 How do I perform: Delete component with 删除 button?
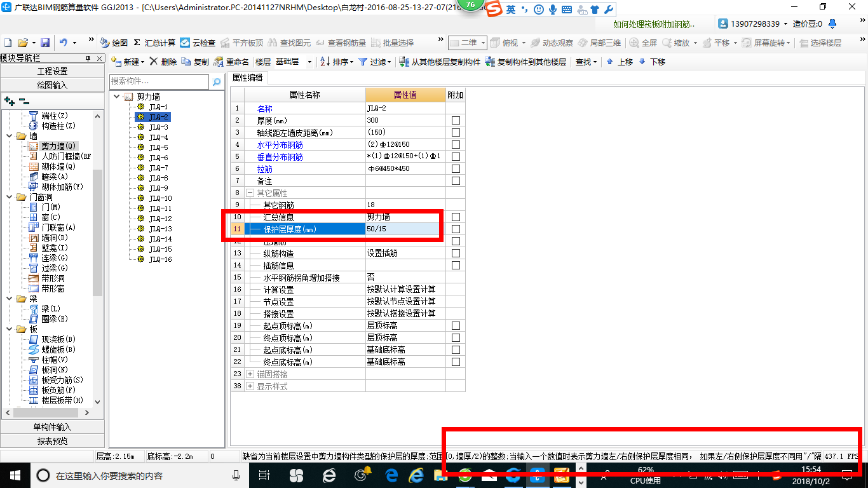[163, 62]
